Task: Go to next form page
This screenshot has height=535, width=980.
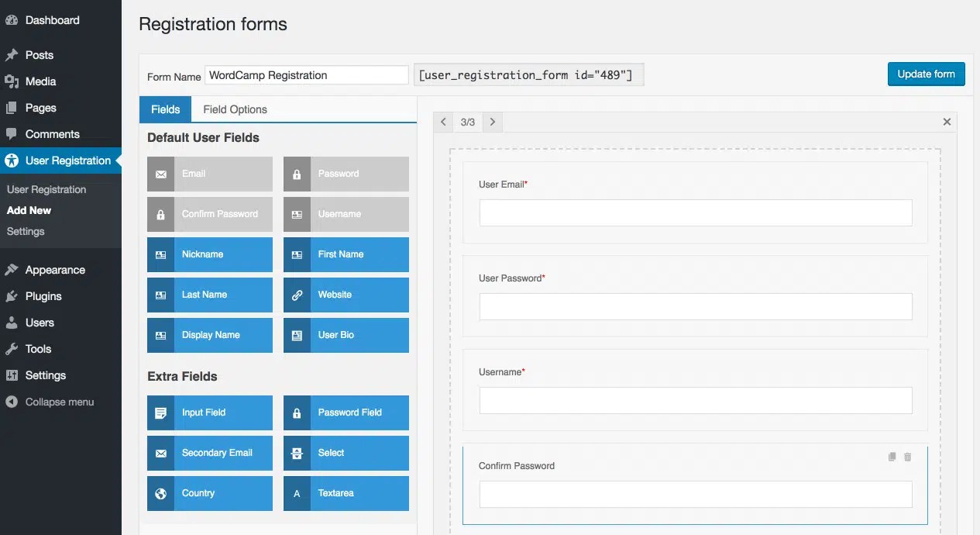Action: click(493, 122)
